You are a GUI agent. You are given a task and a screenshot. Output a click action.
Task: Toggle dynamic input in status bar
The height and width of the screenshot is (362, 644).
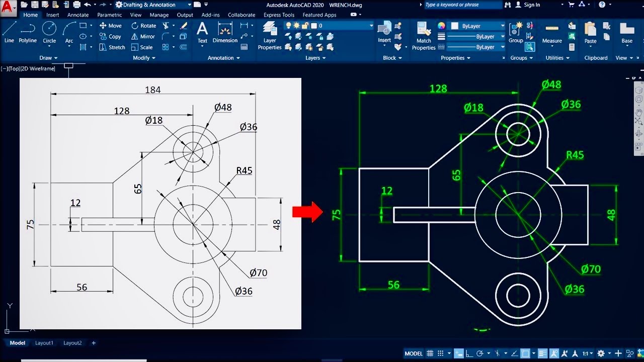click(x=458, y=353)
